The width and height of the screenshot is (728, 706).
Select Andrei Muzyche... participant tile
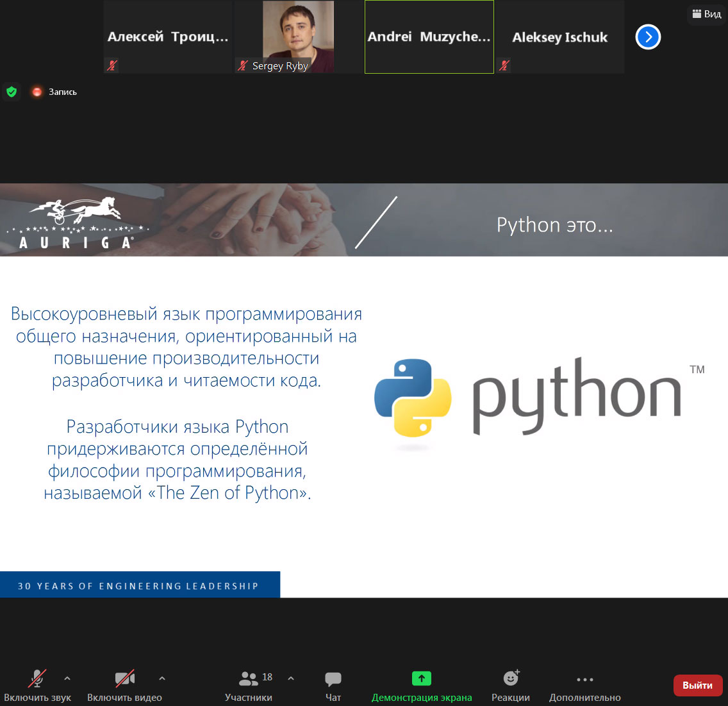point(429,37)
